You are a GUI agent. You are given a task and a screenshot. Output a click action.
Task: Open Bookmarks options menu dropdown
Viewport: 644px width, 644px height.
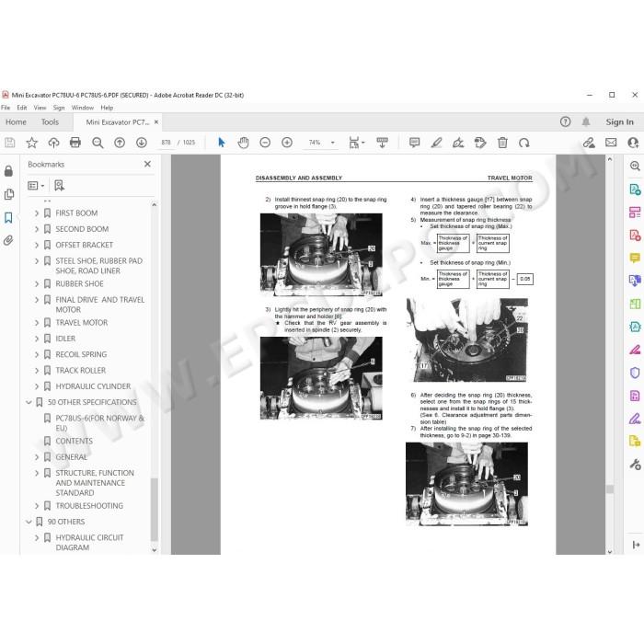coord(36,186)
